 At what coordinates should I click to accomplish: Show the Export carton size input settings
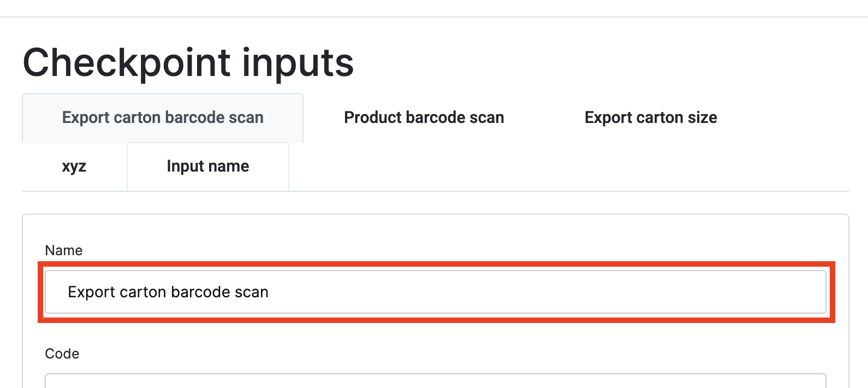coord(650,118)
